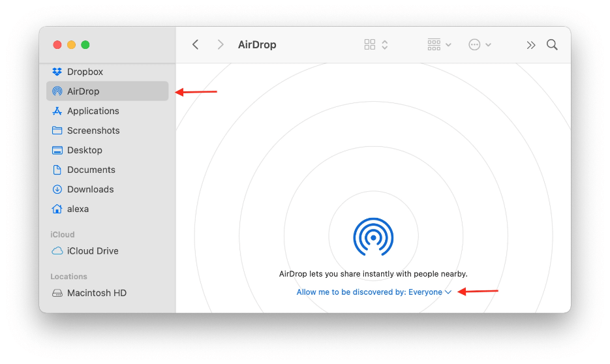610x364 pixels.
Task: Change view mode with icon view switcher
Action: click(x=376, y=44)
